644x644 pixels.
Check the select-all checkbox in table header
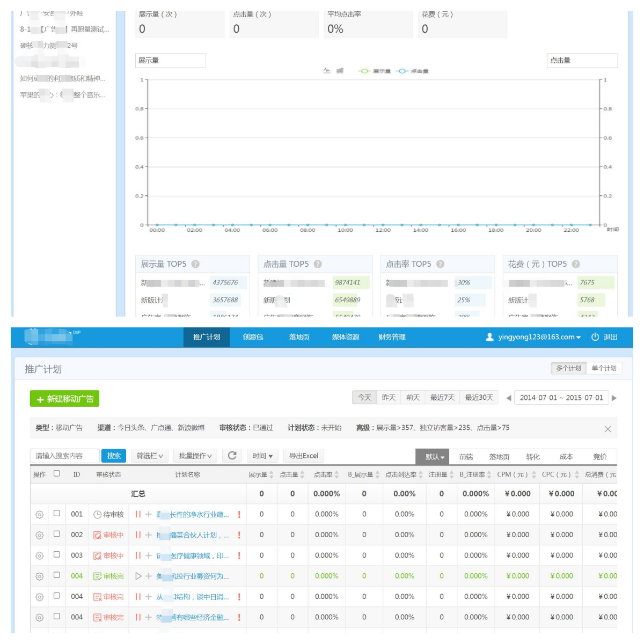[57, 474]
